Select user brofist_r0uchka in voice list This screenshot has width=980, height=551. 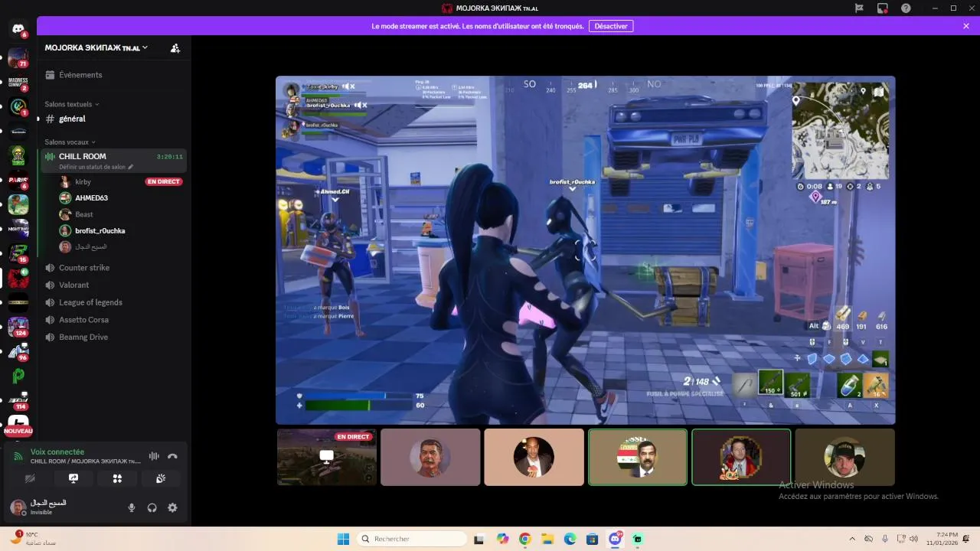point(100,231)
